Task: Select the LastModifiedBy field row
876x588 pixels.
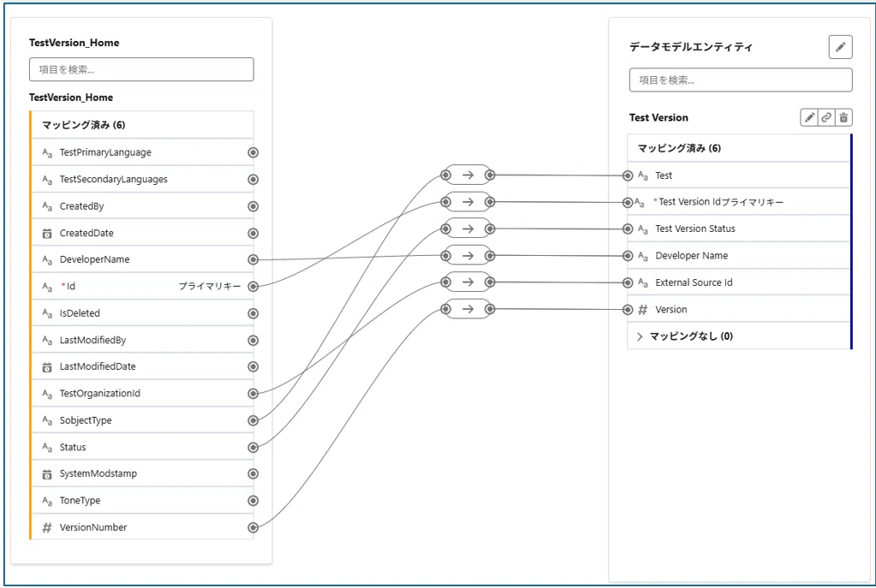Action: [x=142, y=340]
